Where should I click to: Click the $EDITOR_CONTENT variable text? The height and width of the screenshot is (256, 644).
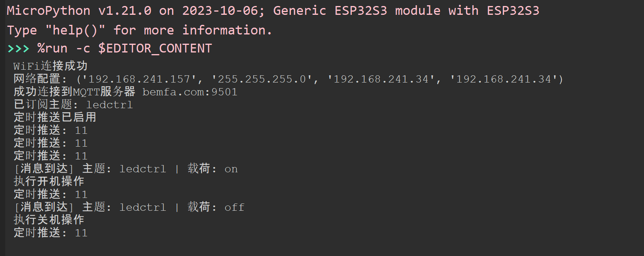coord(155,49)
